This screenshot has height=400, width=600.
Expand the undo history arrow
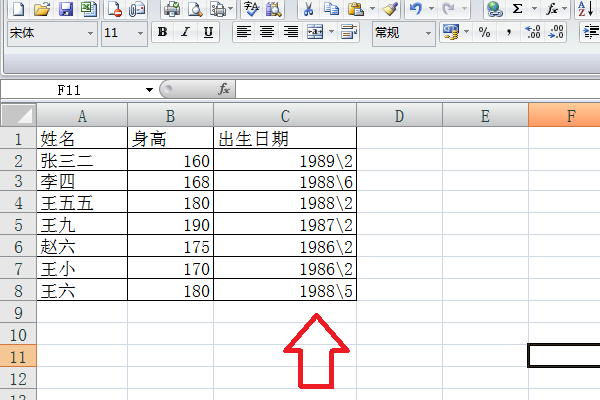[431, 8]
